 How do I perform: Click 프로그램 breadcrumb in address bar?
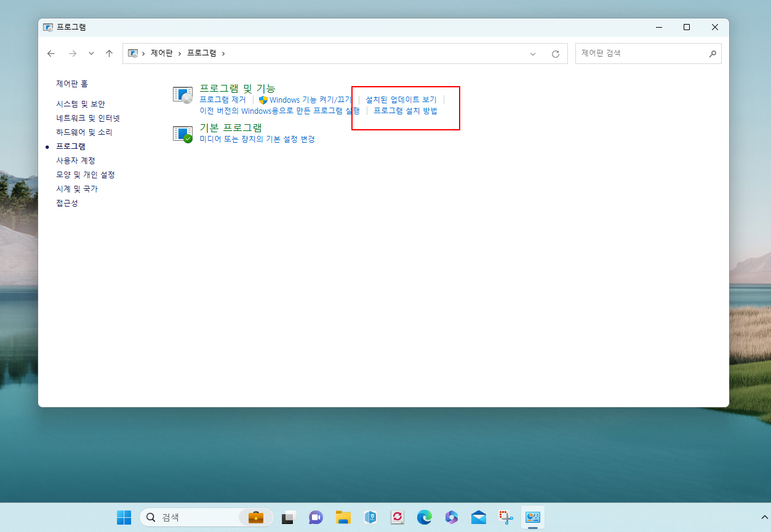pyautogui.click(x=202, y=54)
